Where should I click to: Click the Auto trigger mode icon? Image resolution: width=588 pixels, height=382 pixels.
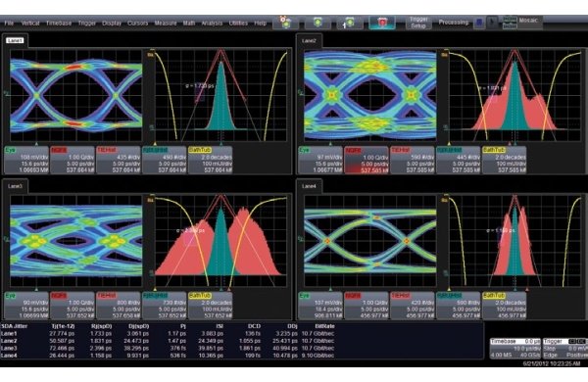(286, 23)
